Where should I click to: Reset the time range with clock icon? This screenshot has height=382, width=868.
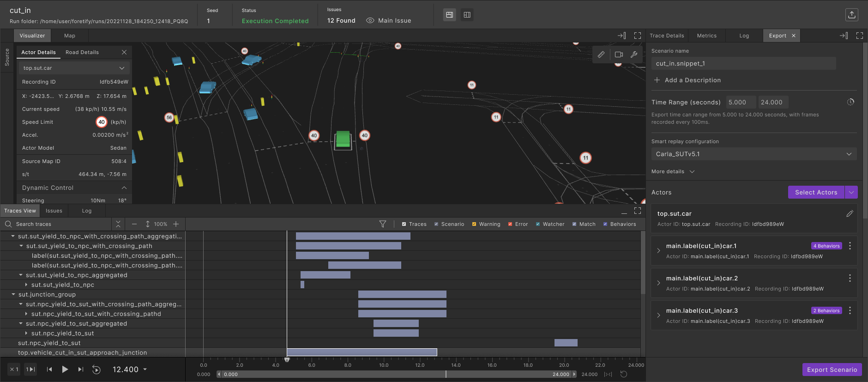850,102
